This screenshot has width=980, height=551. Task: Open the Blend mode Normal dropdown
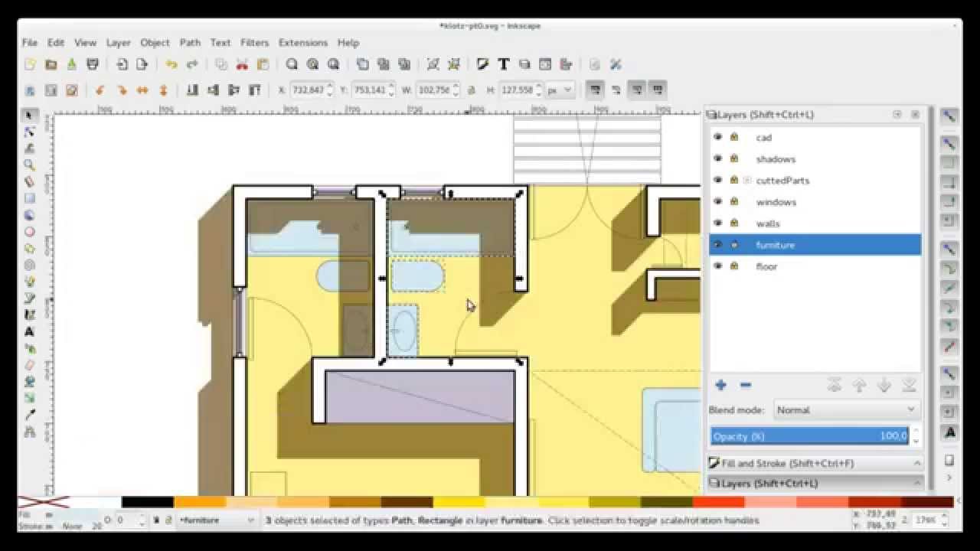846,410
